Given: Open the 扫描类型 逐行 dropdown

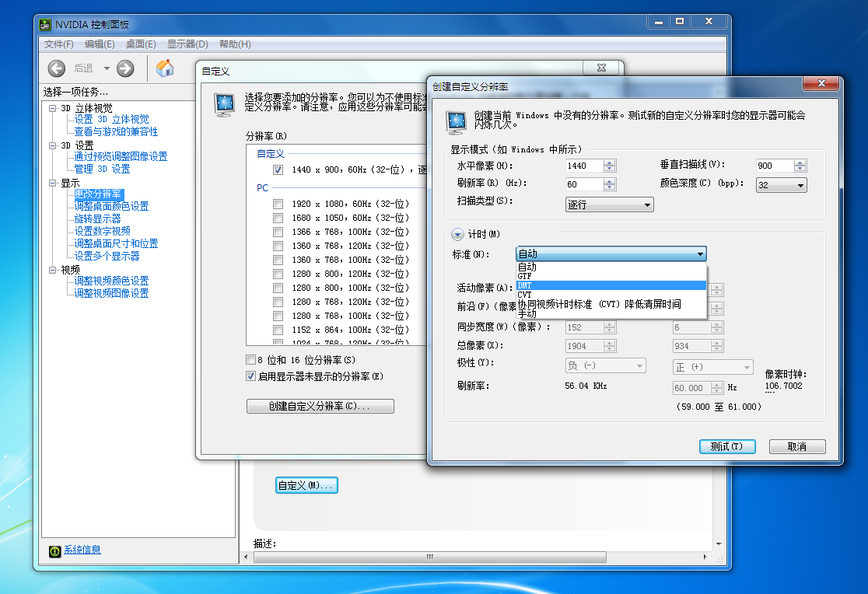Looking at the screenshot, I should [610, 204].
